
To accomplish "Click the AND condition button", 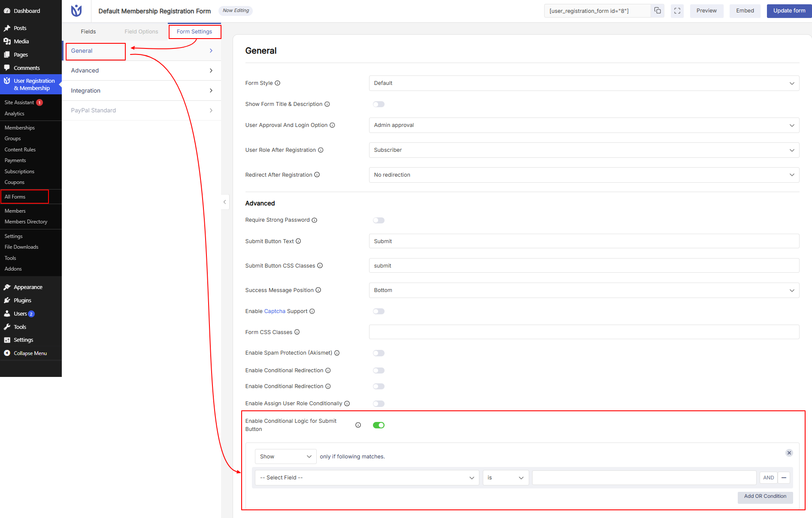I will pos(768,478).
